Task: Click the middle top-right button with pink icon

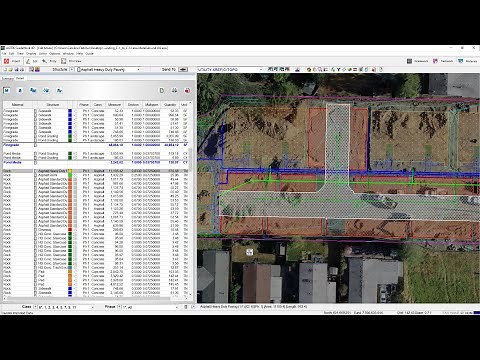Action: [x=443, y=61]
